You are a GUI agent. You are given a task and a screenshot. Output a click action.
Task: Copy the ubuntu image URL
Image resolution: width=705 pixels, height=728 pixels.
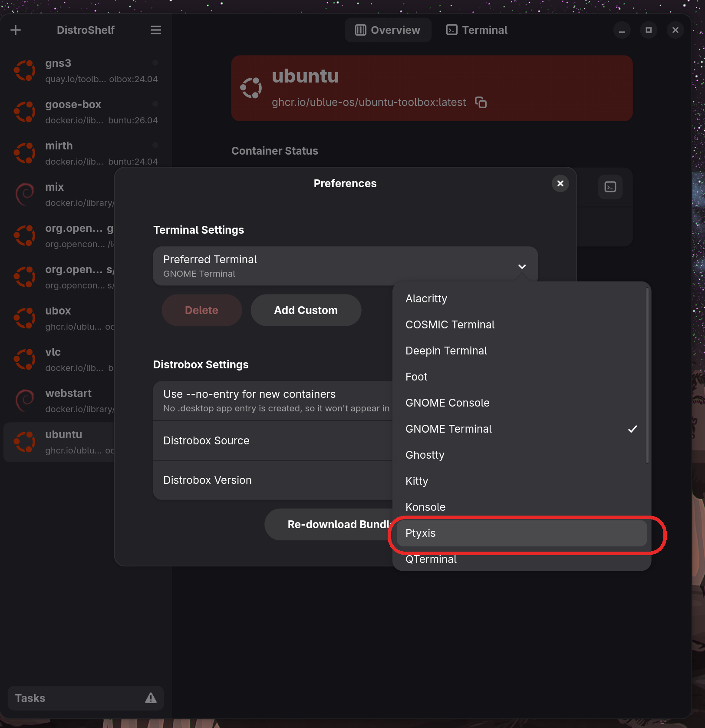481,103
